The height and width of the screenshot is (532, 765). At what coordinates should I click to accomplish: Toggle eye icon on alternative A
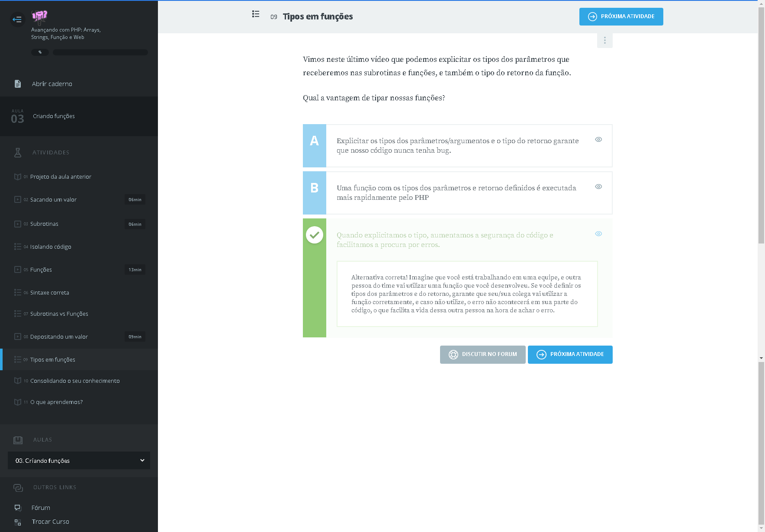598,139
